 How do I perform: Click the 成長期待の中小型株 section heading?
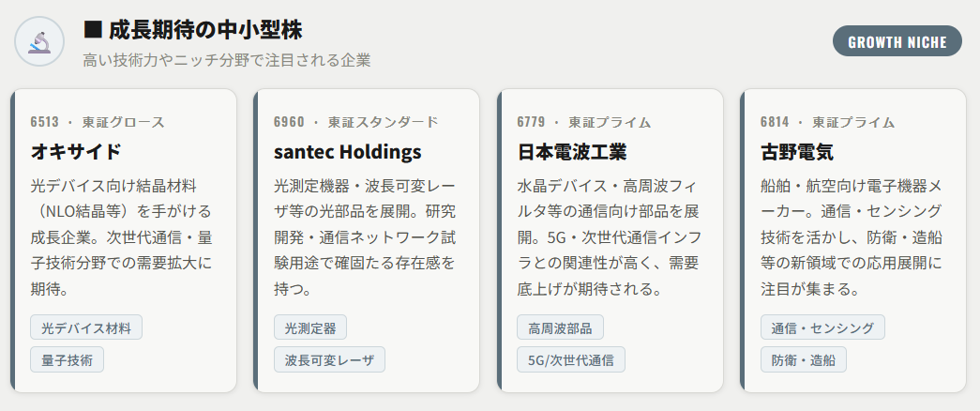coord(193,30)
